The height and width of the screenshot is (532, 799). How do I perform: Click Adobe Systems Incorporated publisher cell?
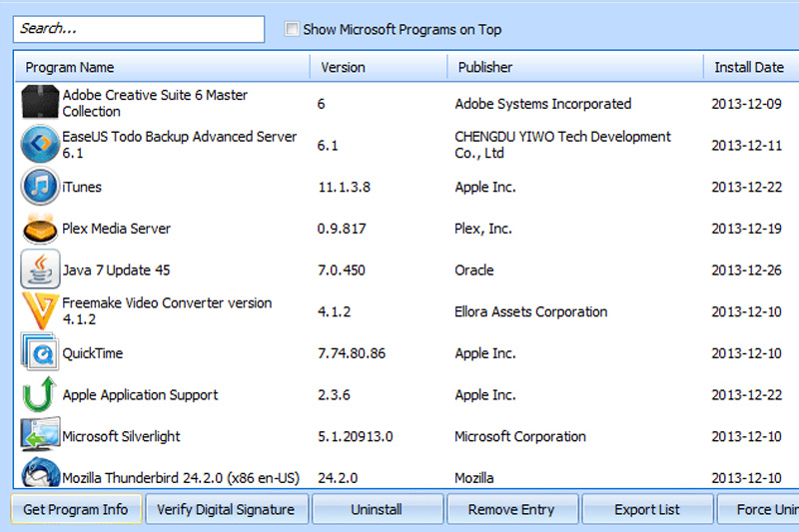[543, 104]
